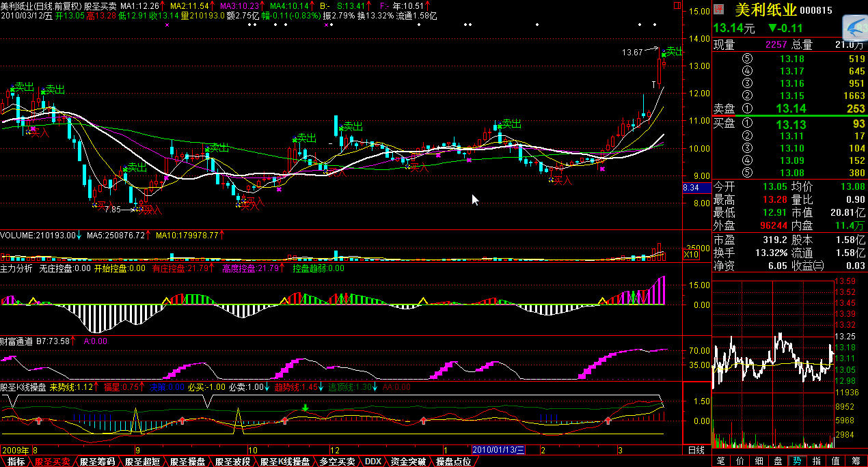Click the 外盘 value 96244
This screenshot has height=467, width=868.
pyautogui.click(x=774, y=225)
